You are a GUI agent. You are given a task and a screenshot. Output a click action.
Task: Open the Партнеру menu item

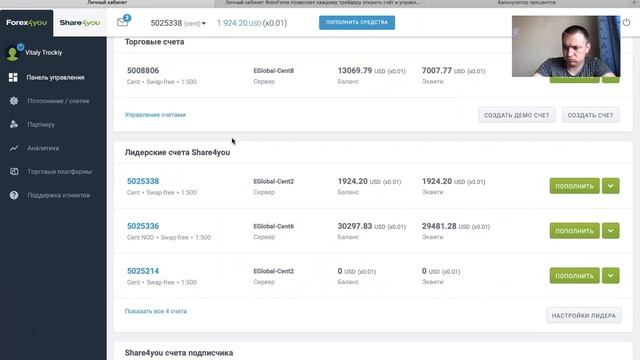pyautogui.click(x=41, y=124)
